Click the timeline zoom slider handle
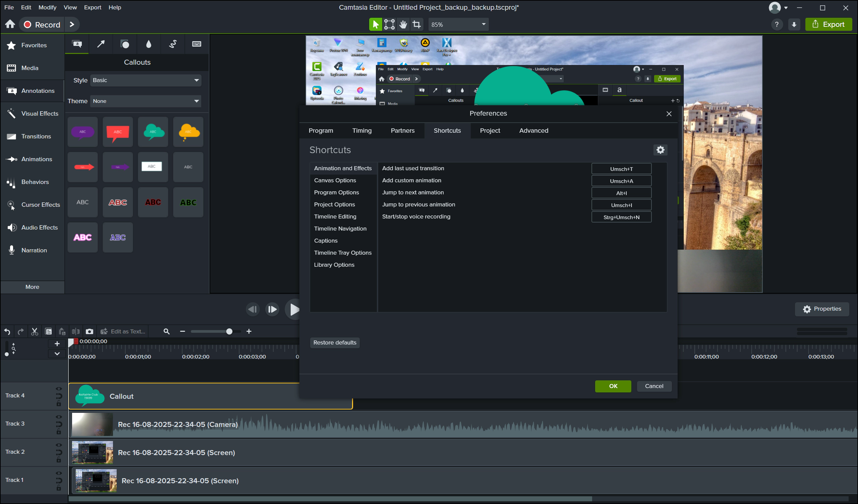Screen dimensions: 858x504 pyautogui.click(x=229, y=331)
